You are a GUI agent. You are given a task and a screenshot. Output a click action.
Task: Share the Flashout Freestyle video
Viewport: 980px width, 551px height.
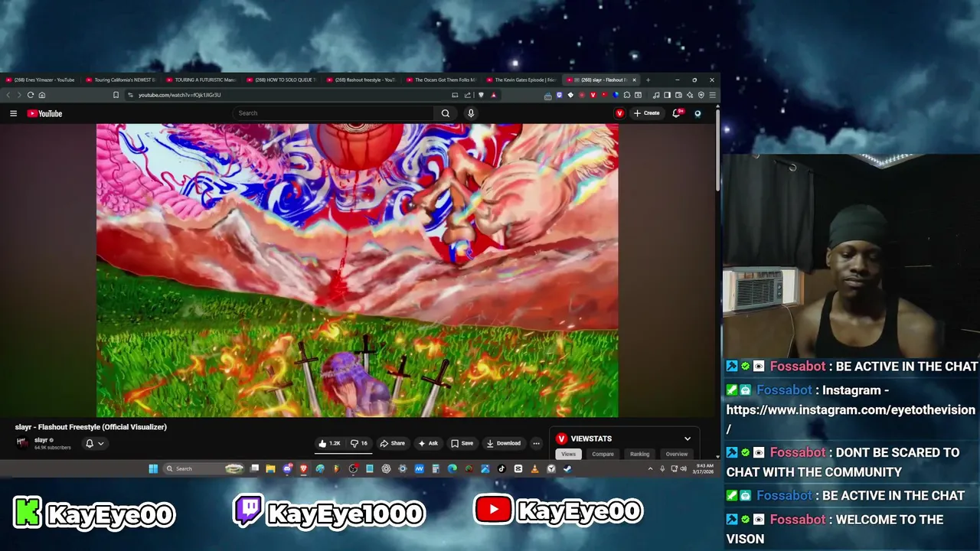click(393, 443)
